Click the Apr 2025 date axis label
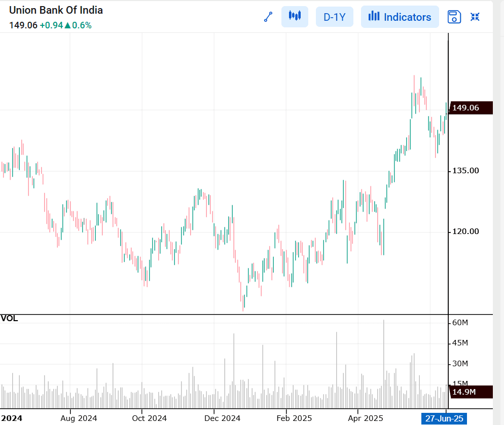 [x=366, y=418]
